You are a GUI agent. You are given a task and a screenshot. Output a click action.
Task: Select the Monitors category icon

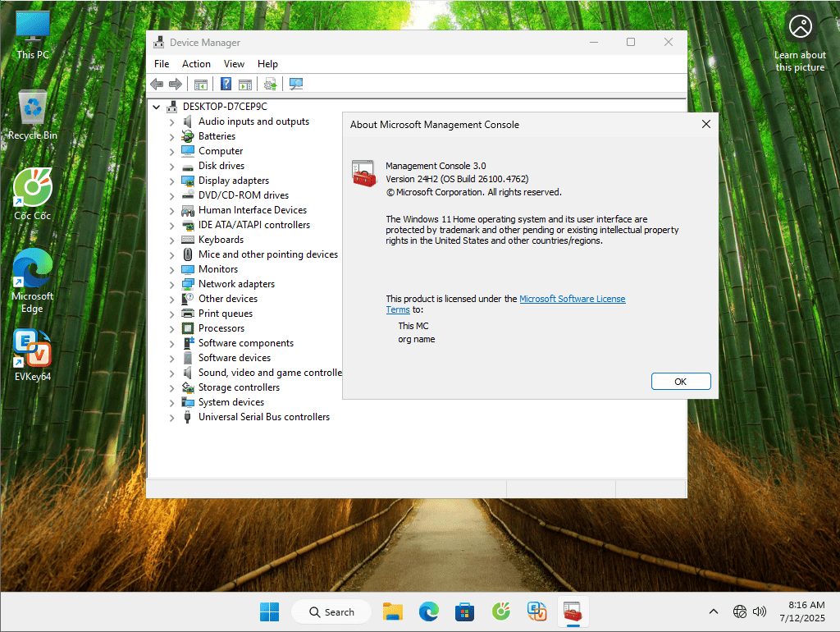(x=188, y=269)
